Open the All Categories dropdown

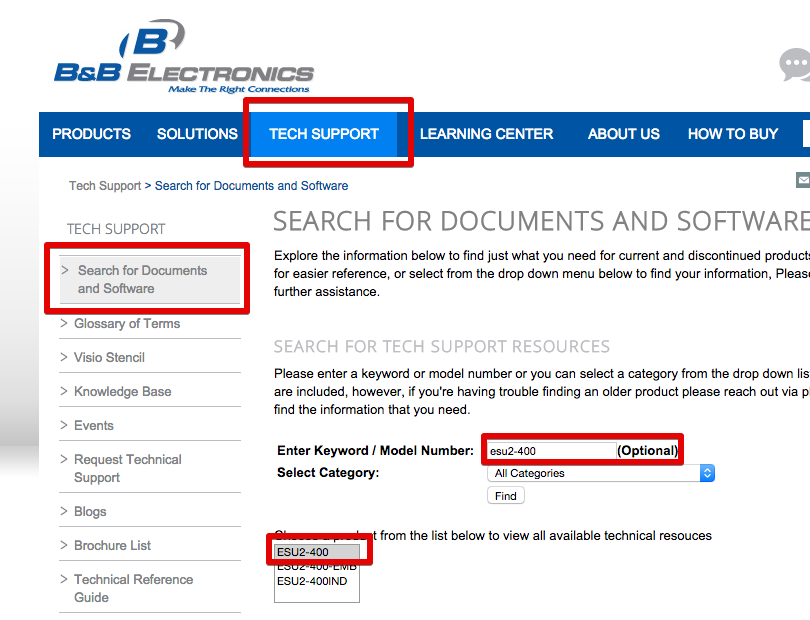click(601, 473)
